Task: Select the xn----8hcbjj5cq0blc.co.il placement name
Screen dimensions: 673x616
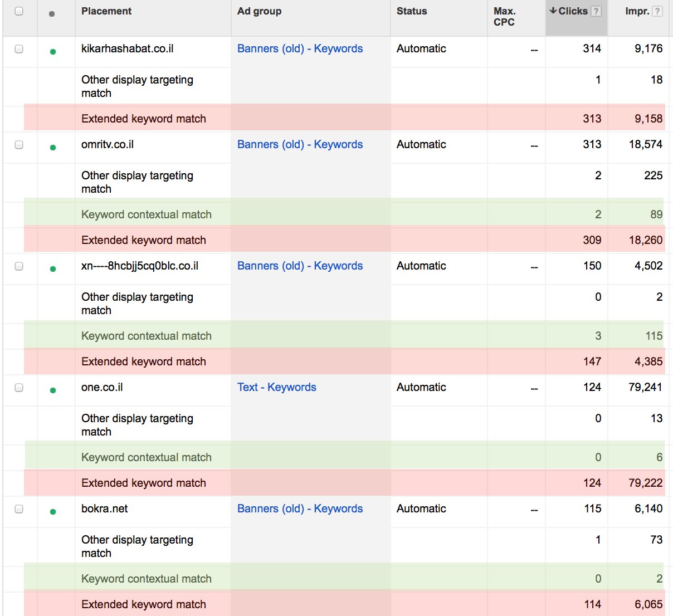Action: click(140, 266)
